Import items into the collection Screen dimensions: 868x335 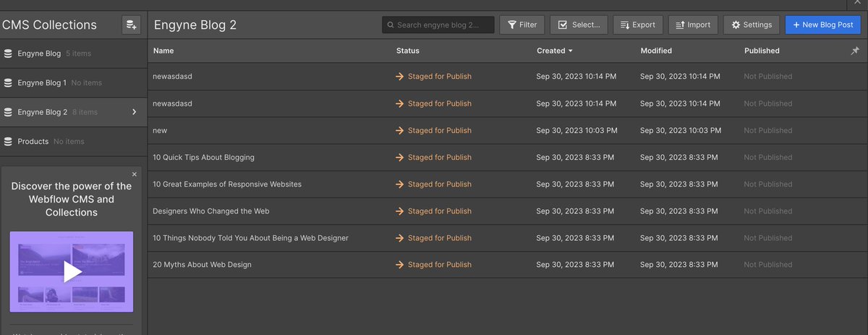pyautogui.click(x=693, y=25)
